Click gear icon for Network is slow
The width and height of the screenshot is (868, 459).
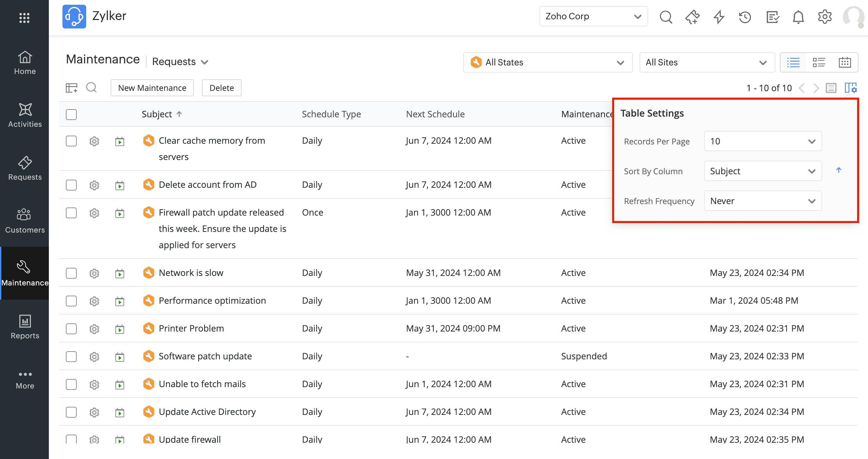tap(94, 273)
